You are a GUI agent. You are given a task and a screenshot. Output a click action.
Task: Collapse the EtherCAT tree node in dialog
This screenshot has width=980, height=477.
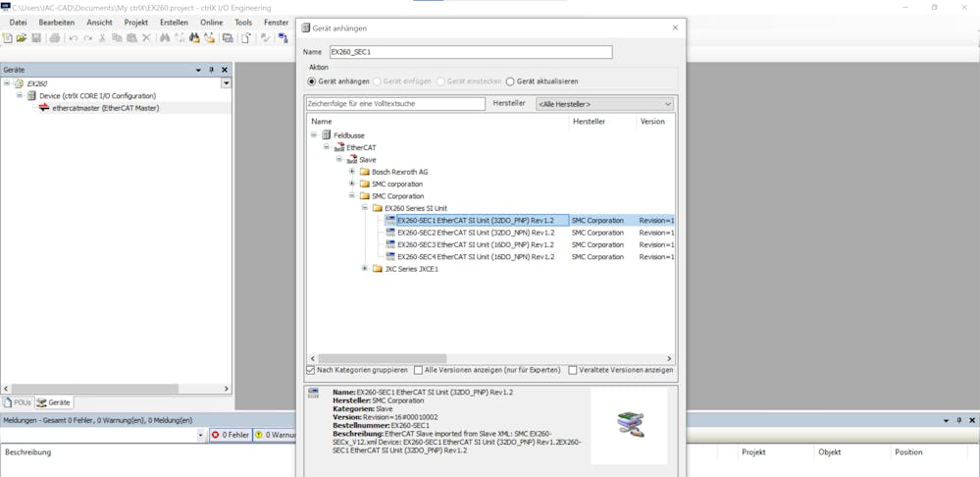click(x=327, y=147)
